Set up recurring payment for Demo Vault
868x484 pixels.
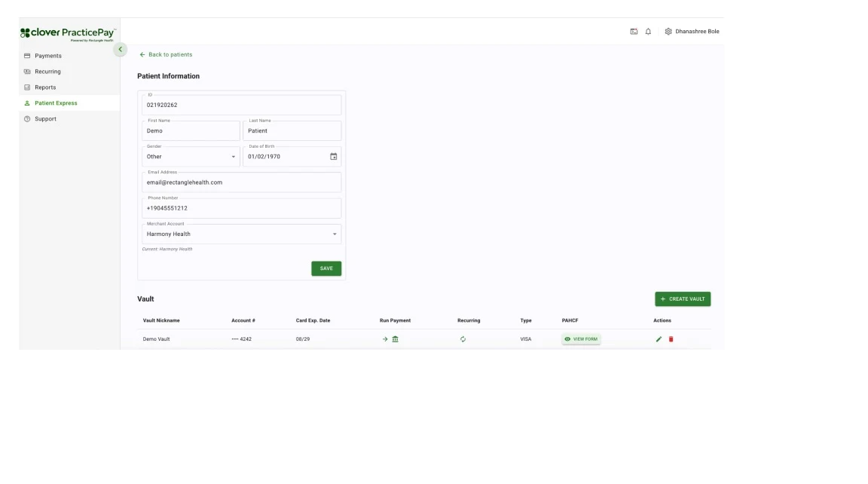[x=463, y=339]
